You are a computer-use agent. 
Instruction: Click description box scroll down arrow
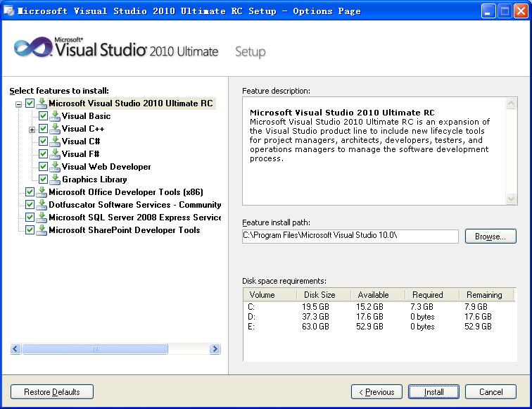point(511,199)
